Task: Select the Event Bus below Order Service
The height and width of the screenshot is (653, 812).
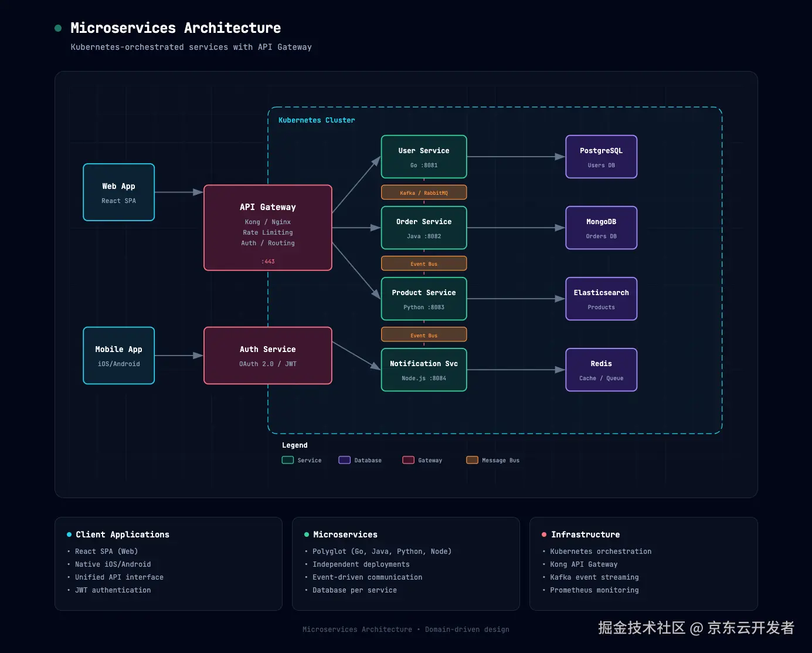Action: pos(424,263)
